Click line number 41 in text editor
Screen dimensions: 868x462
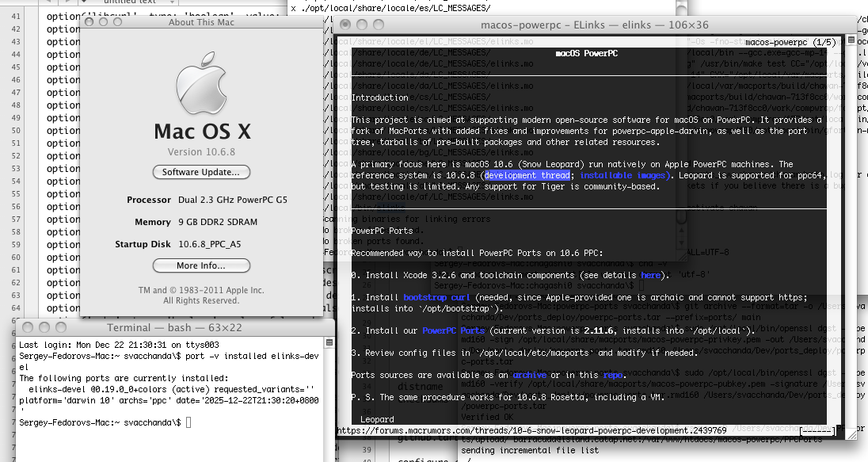[x=16, y=16]
